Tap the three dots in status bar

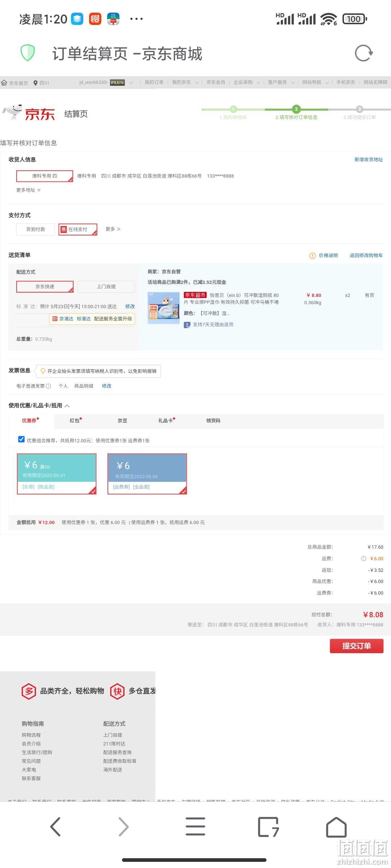(136, 19)
